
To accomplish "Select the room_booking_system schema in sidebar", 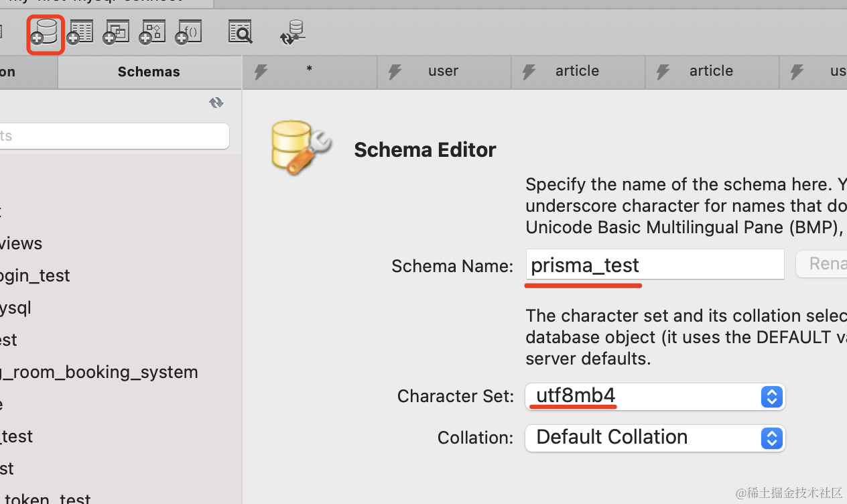I will 99,372.
